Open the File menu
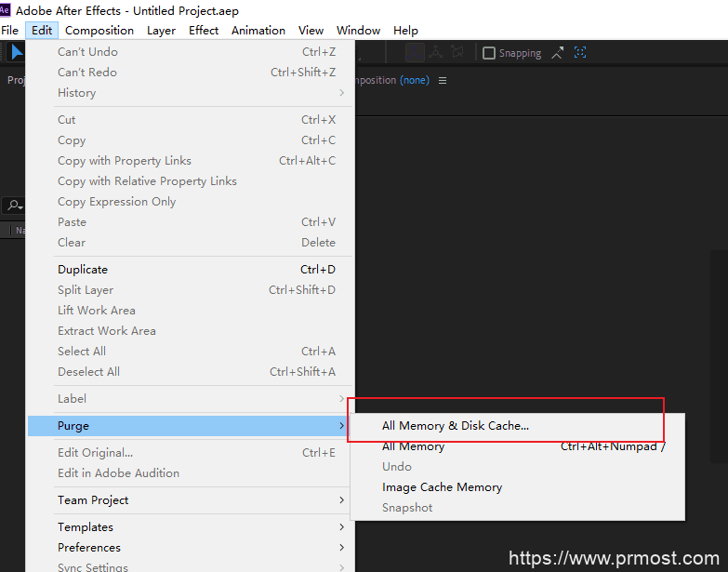Viewport: 728px width, 572px height. tap(9, 30)
